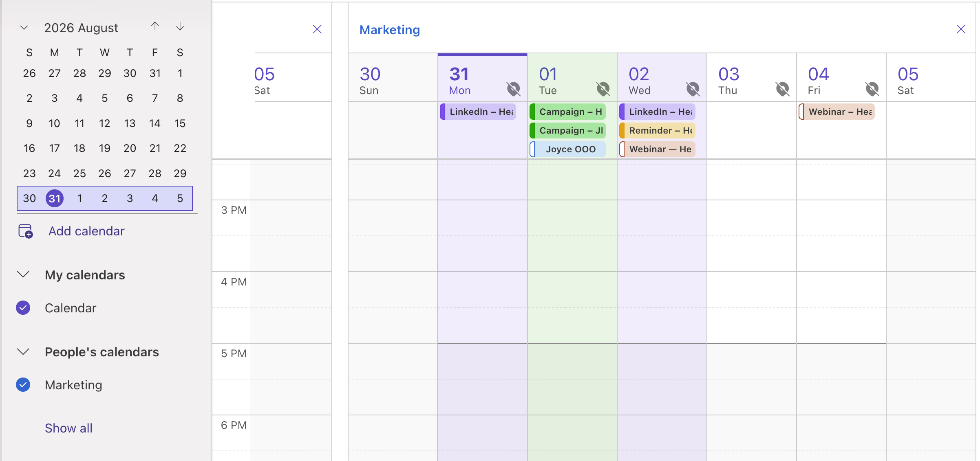Go to next month with down arrow
The height and width of the screenshot is (461, 980).
click(180, 27)
